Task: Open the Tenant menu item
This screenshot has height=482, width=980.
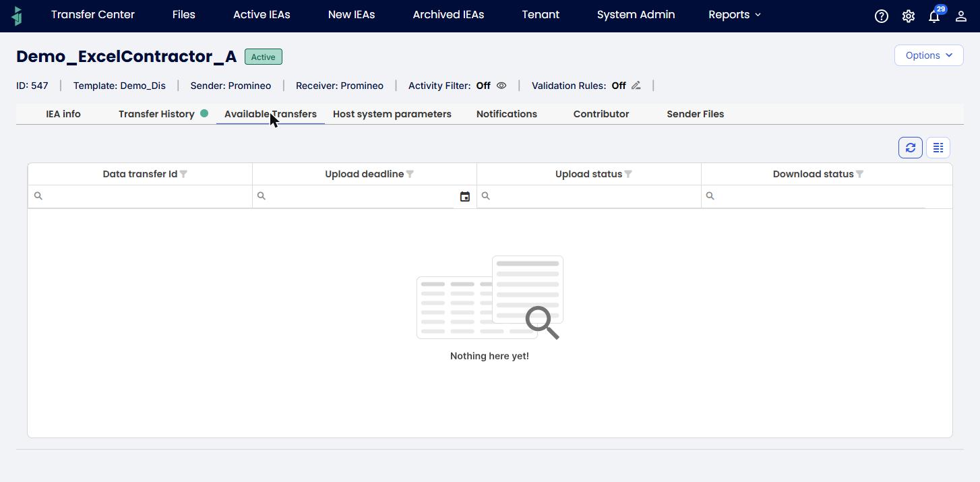Action: click(x=541, y=15)
